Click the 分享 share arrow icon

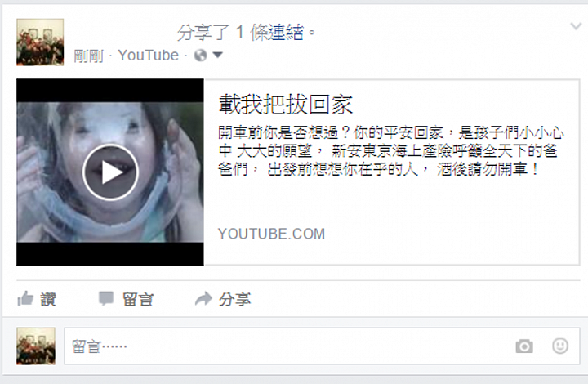point(203,299)
